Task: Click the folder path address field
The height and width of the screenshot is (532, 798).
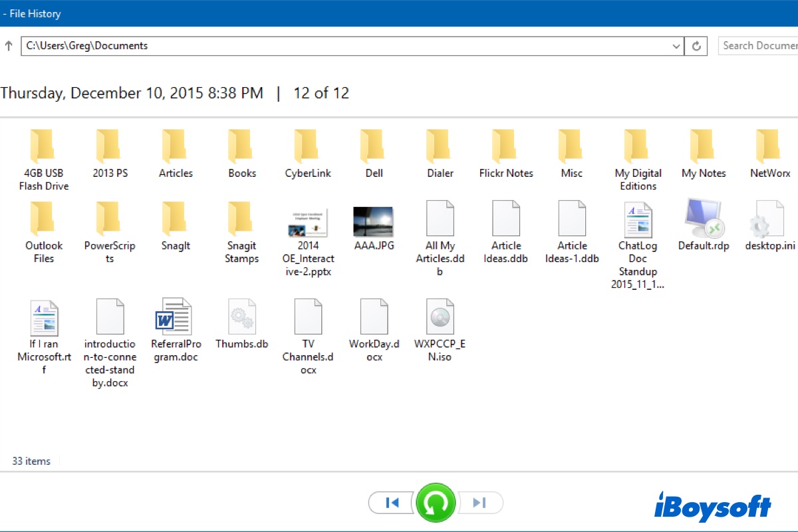Action: point(332,46)
